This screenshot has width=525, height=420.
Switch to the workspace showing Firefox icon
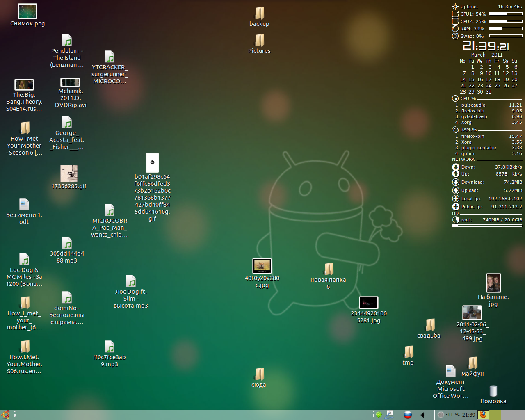point(483,415)
